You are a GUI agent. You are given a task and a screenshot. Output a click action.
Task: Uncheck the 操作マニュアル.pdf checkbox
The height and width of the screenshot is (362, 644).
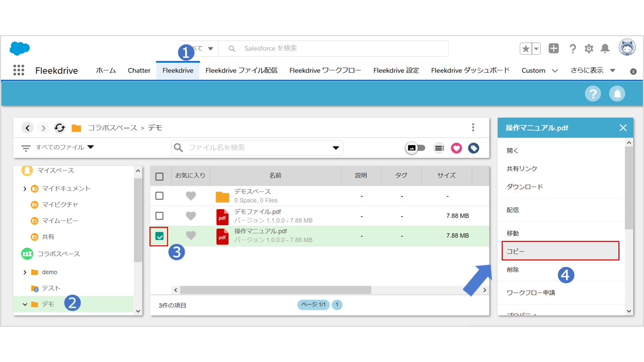click(159, 236)
